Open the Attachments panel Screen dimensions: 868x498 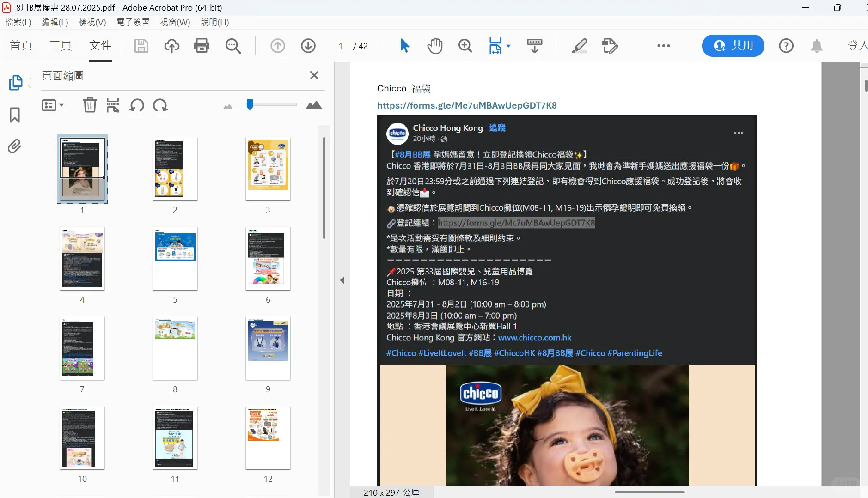tap(14, 146)
